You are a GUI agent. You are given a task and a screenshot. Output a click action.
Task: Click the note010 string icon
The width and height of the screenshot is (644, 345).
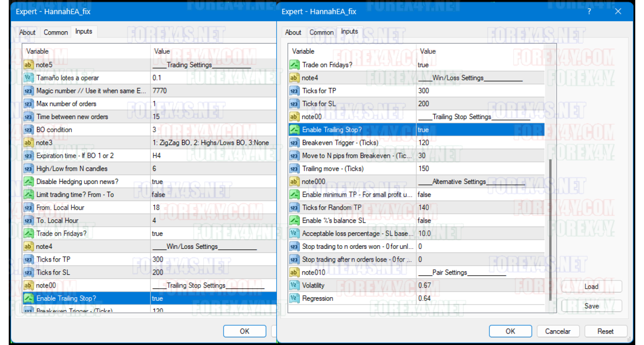(294, 272)
